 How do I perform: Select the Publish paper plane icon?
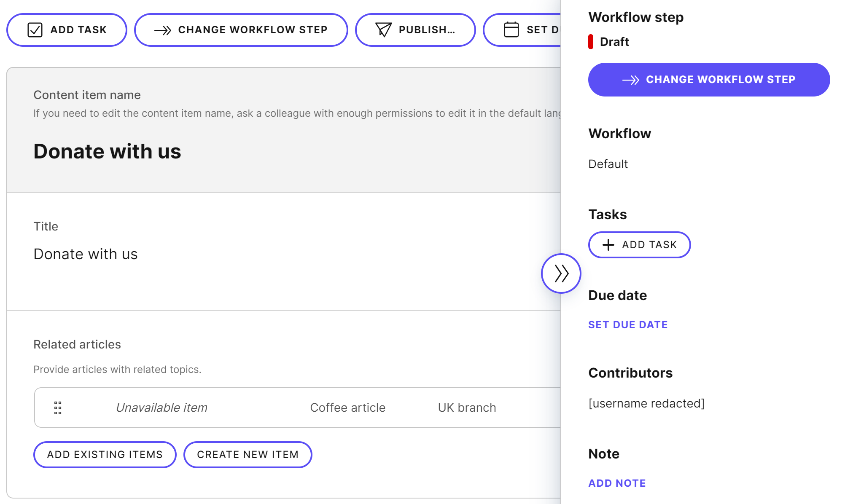point(383,29)
